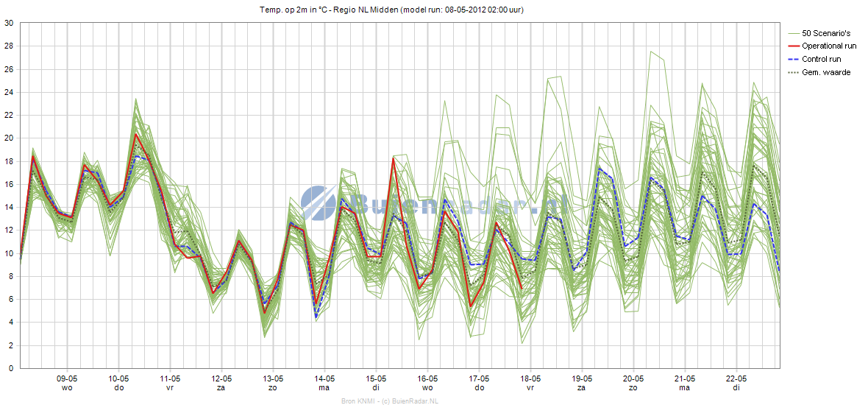This screenshot has width=868, height=405.
Task: Click the dotted swatch beside Gem. waarde
Action: coord(793,72)
